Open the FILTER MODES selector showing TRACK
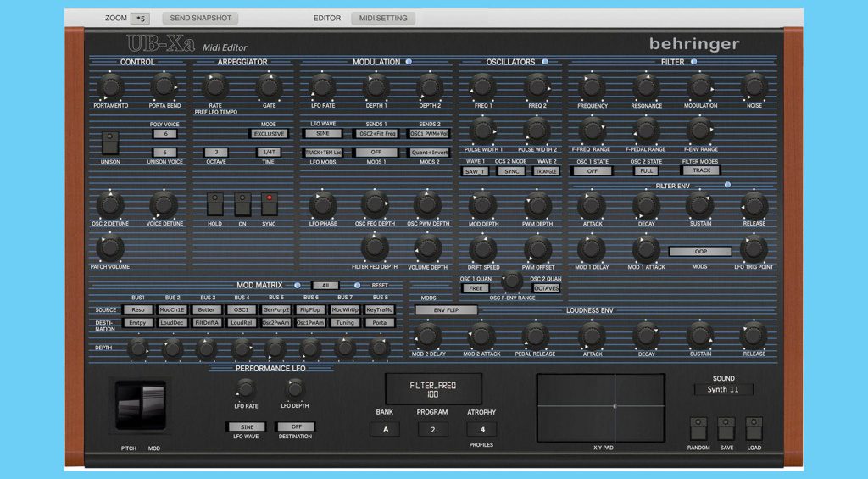 click(700, 170)
